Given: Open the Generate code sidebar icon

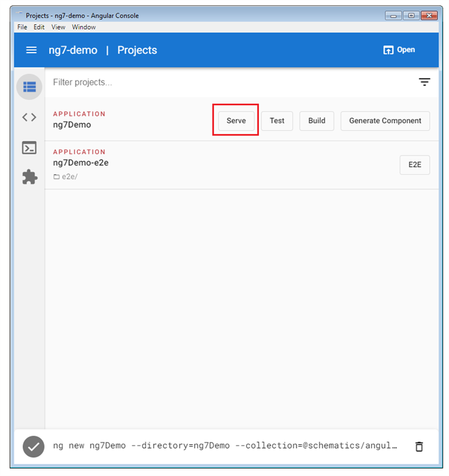Looking at the screenshot, I should [30, 117].
